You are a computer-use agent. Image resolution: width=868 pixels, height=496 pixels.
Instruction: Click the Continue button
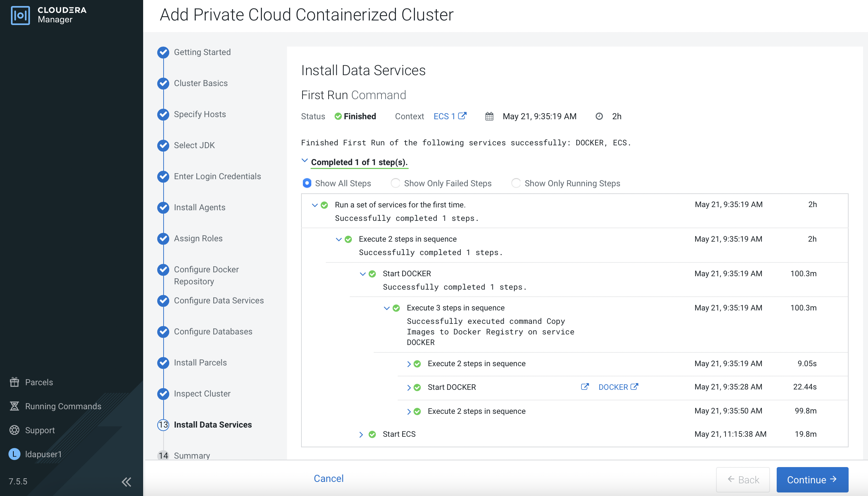(812, 480)
